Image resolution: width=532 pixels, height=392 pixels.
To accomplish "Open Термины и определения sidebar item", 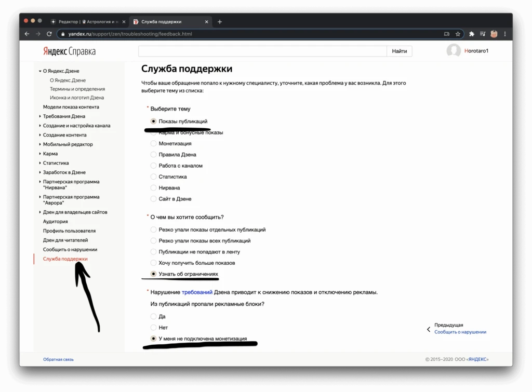I will [77, 89].
